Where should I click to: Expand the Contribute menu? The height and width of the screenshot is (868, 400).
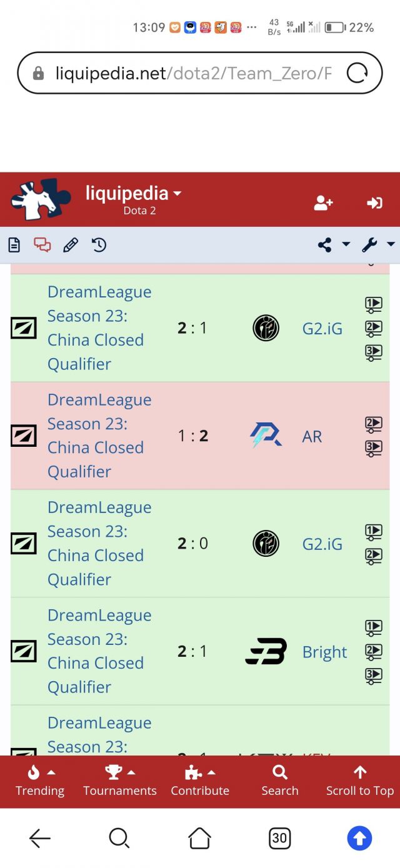pos(200,781)
